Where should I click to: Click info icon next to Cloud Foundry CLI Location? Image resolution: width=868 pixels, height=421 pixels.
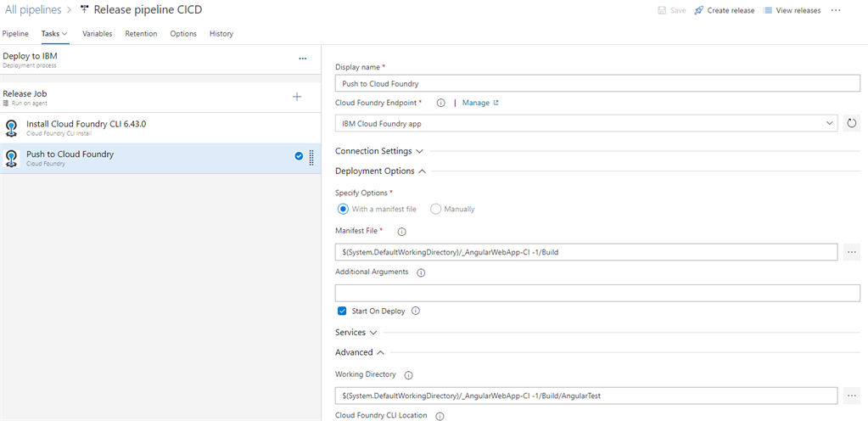click(x=440, y=415)
